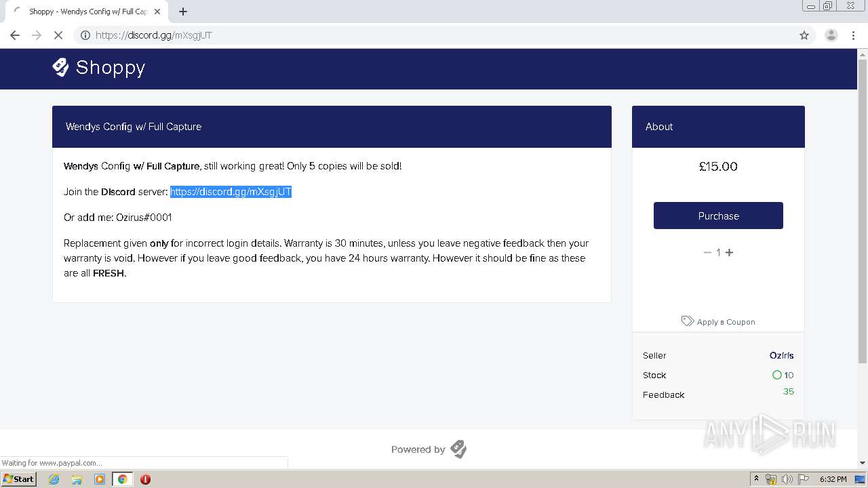Click the volume speaker tray icon
This screenshot has width=868, height=488.
click(x=787, y=479)
